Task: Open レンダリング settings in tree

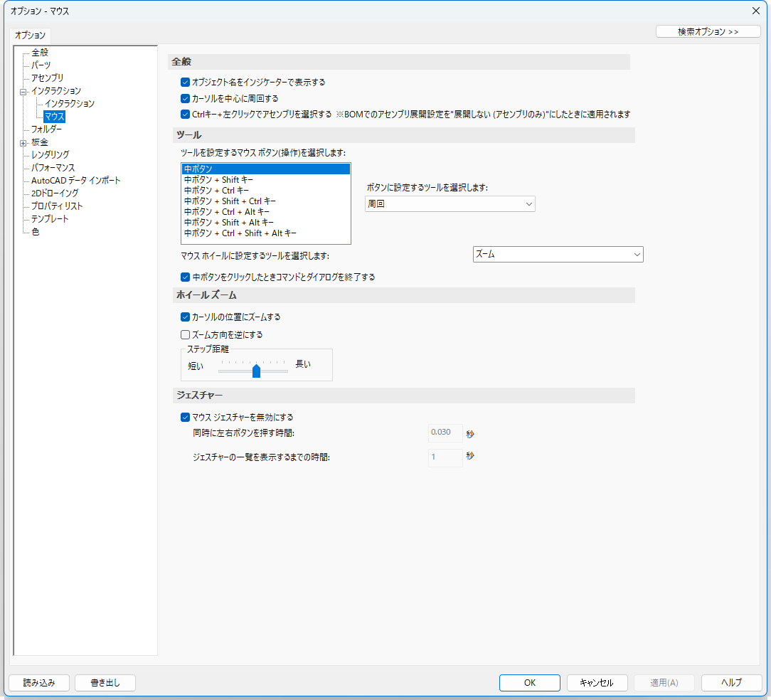Action: pyautogui.click(x=50, y=155)
